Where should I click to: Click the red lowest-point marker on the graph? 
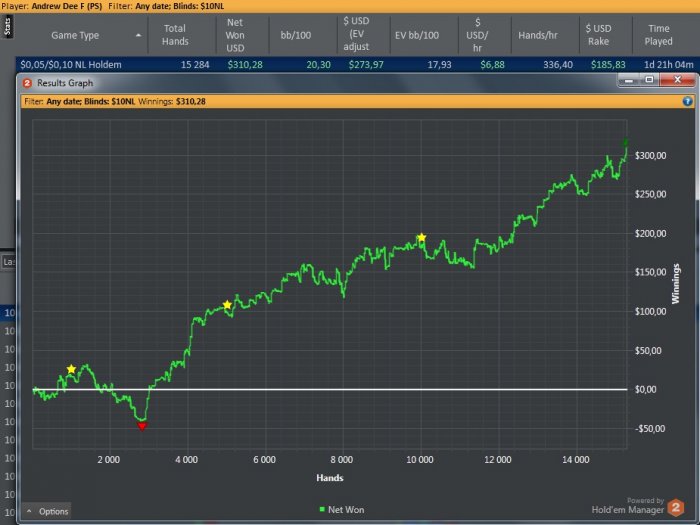point(142,426)
